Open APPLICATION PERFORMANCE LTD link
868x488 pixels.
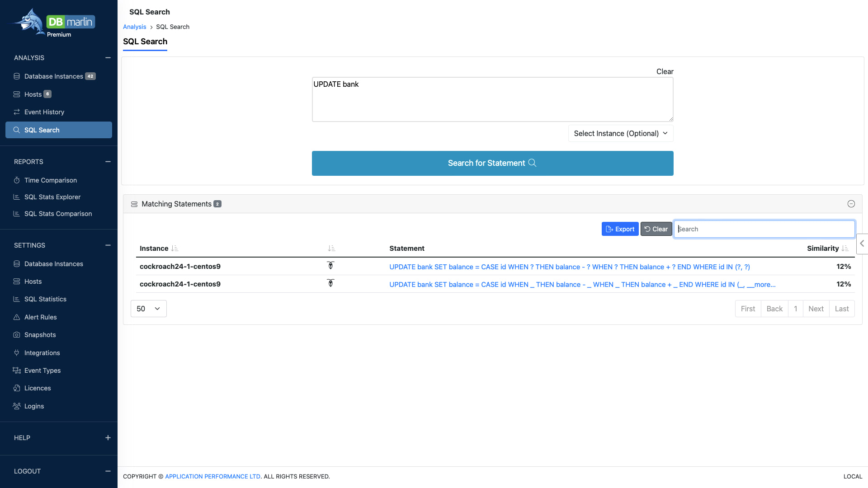coord(212,477)
